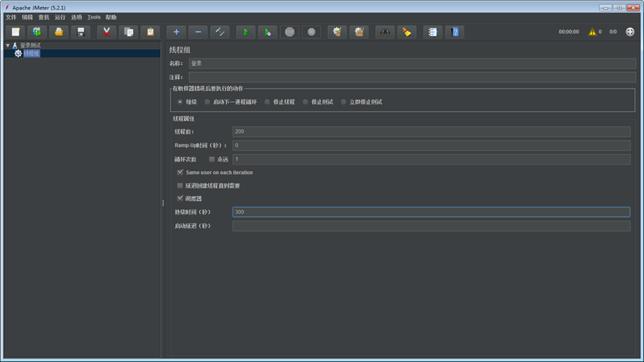This screenshot has width=644, height=362.
Task: Click the Open file icon
Action: click(59, 32)
